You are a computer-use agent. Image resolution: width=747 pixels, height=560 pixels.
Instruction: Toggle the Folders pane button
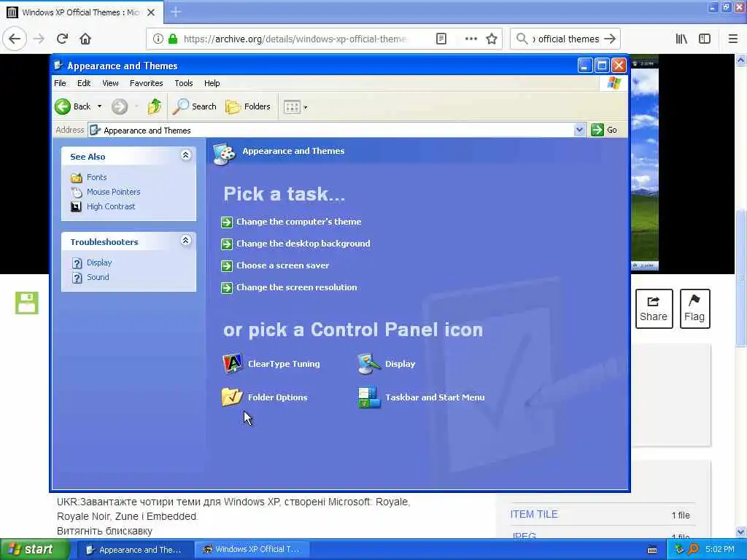click(248, 106)
